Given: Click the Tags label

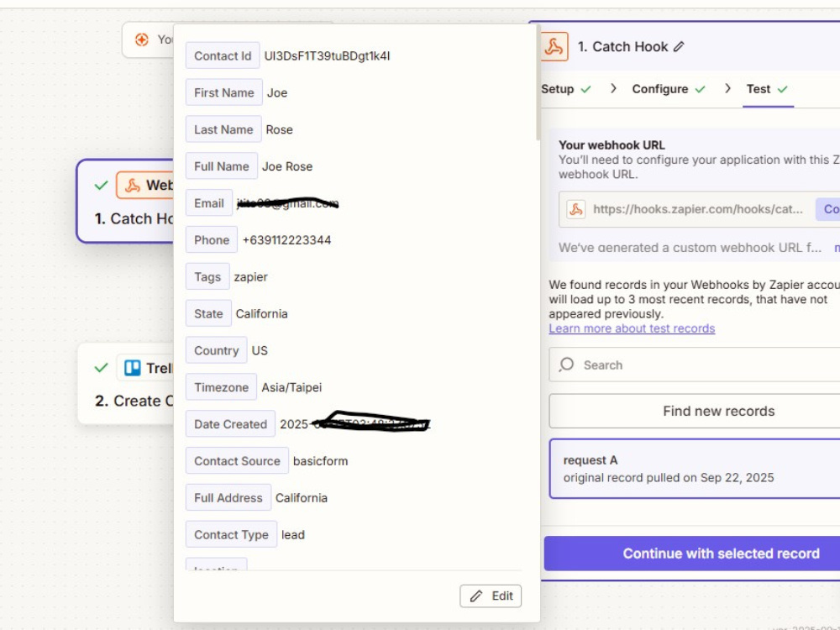Looking at the screenshot, I should (207, 277).
